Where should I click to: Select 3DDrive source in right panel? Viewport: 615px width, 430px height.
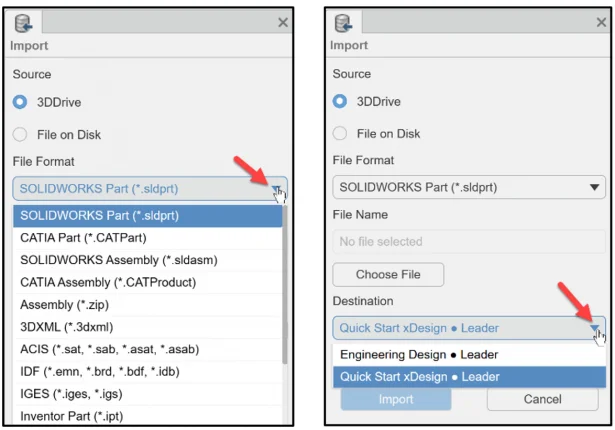340,102
